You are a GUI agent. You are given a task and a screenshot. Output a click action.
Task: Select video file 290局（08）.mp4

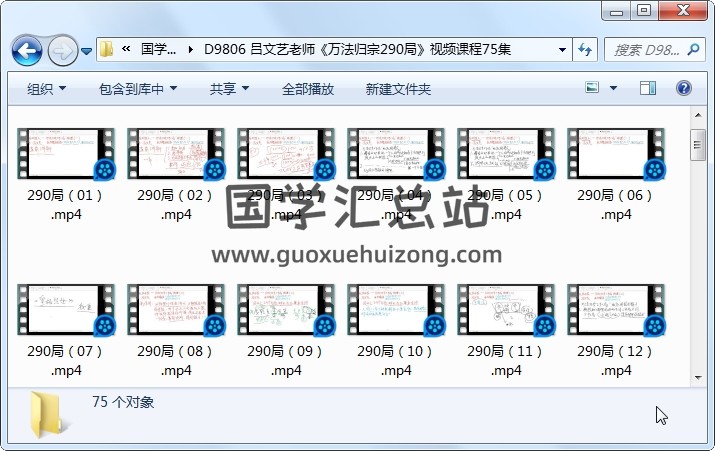(x=176, y=331)
